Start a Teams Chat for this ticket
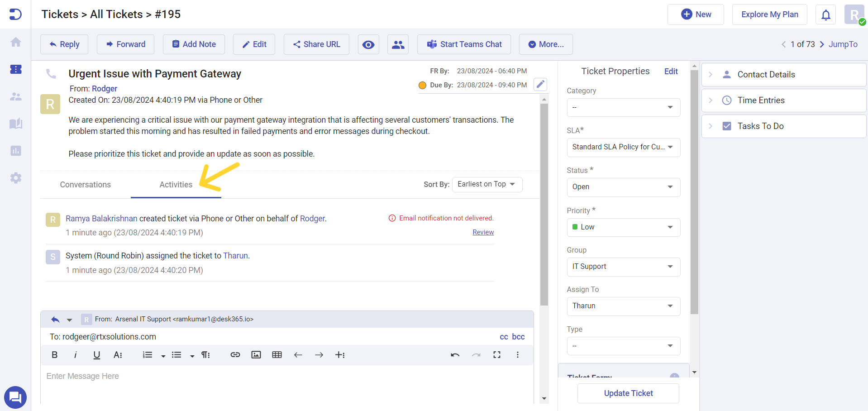 (x=463, y=44)
